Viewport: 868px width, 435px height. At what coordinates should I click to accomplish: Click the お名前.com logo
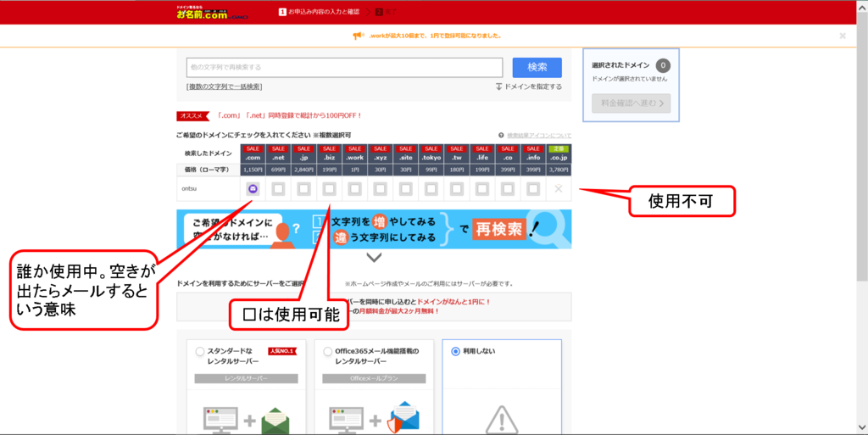pyautogui.click(x=212, y=13)
